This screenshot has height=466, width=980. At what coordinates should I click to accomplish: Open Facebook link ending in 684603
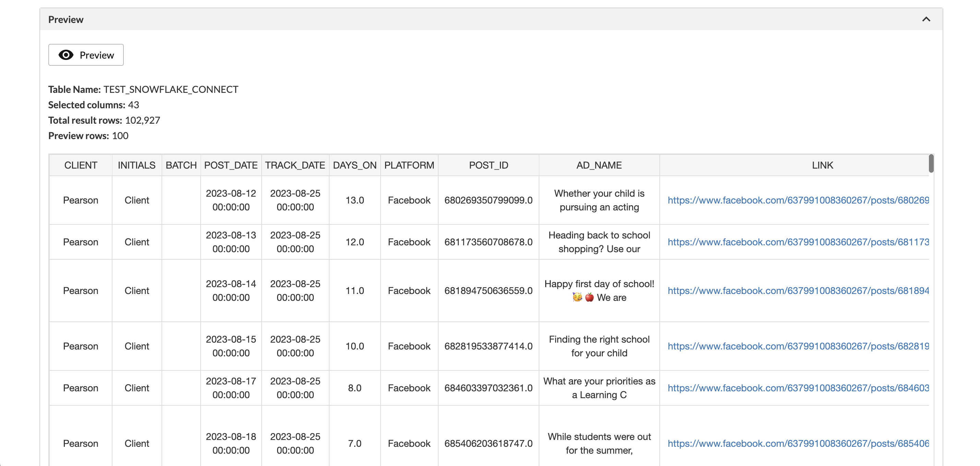click(798, 388)
